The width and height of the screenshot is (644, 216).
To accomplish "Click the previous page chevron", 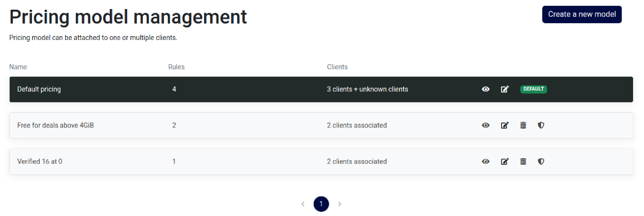I will point(303,204).
